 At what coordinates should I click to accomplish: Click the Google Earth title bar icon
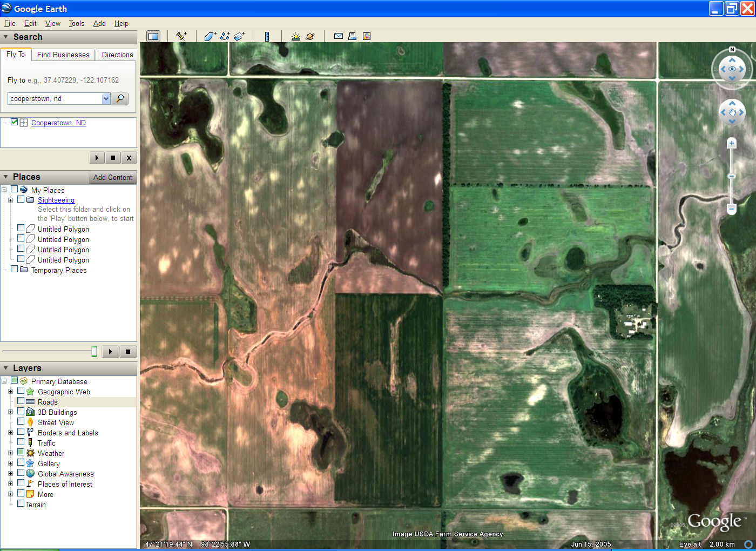pos(6,8)
